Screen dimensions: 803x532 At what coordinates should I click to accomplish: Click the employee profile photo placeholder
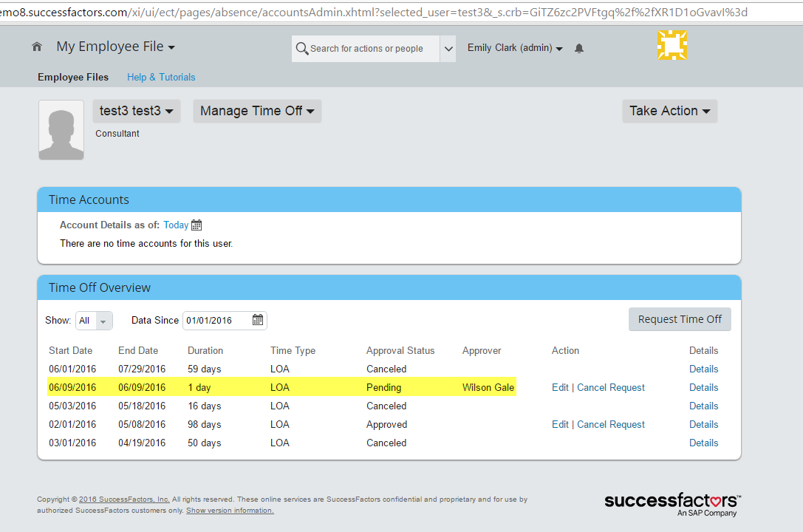(61, 130)
